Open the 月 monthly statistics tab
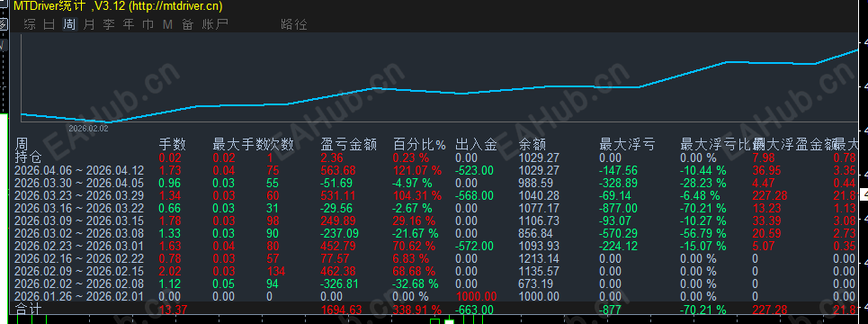 point(88,24)
